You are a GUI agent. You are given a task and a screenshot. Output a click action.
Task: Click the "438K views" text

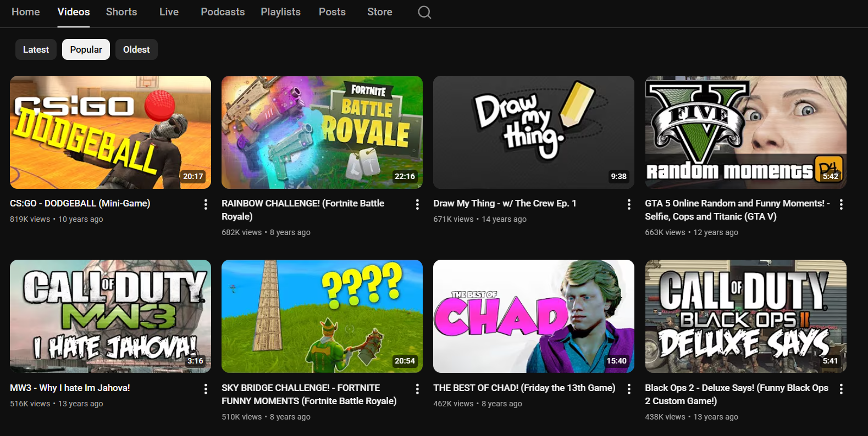665,417
